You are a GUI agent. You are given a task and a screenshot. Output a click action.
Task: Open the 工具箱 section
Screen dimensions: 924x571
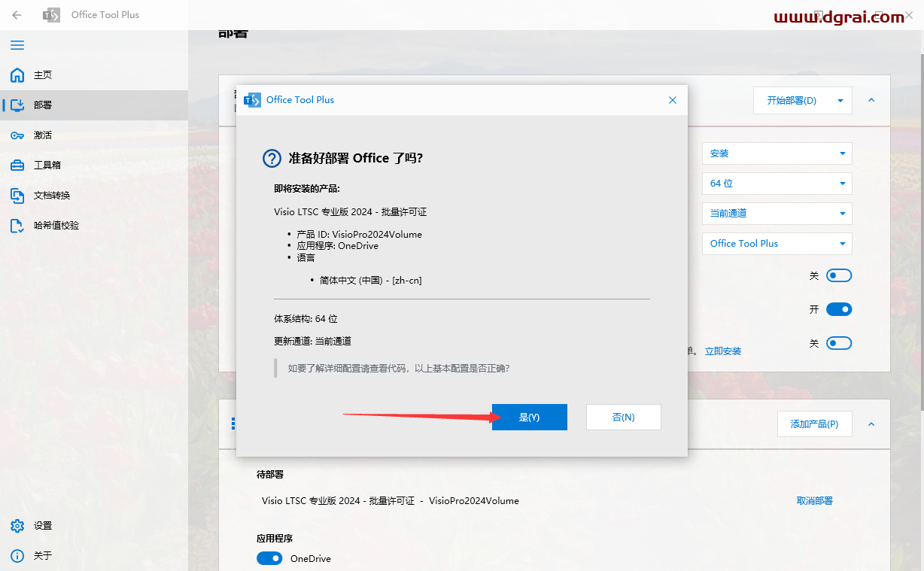[94, 166]
